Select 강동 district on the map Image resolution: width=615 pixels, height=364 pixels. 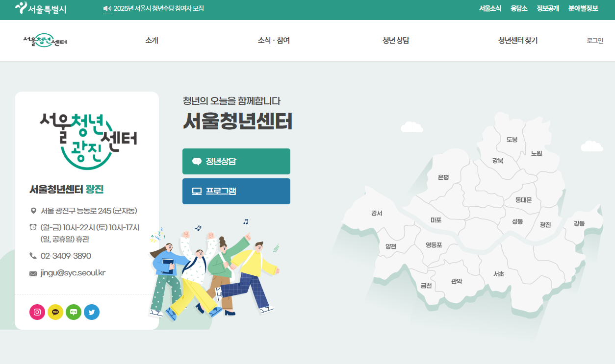(579, 223)
